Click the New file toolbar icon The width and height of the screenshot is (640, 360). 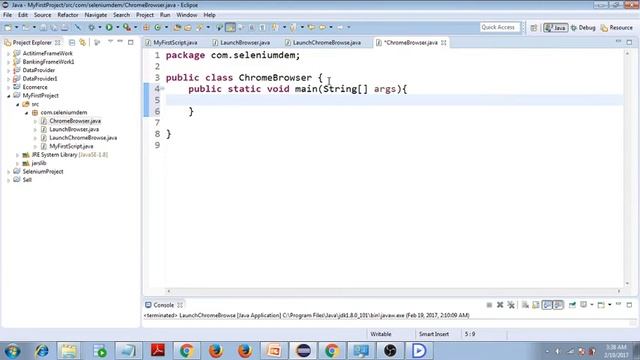tap(8, 27)
